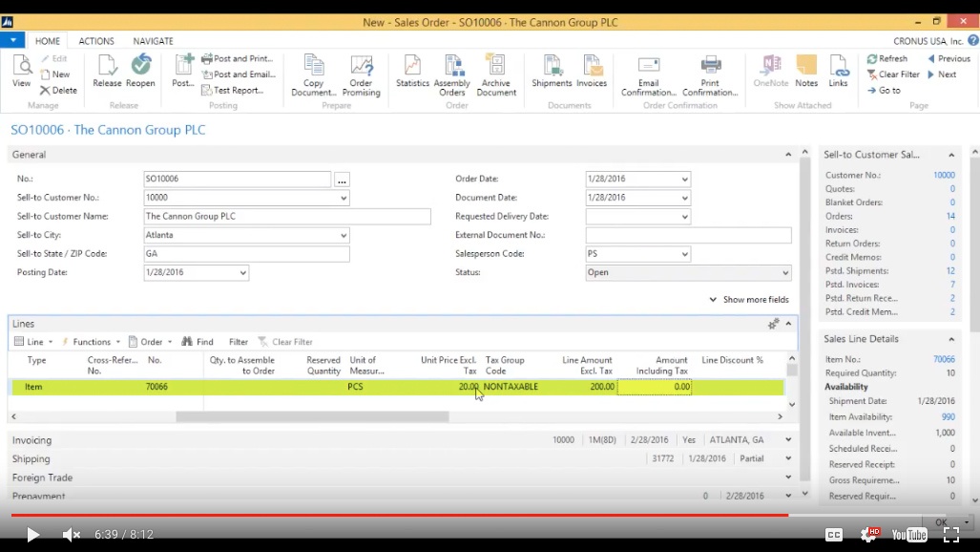980x552 pixels.
Task: Toggle closed captions
Action: 834,535
